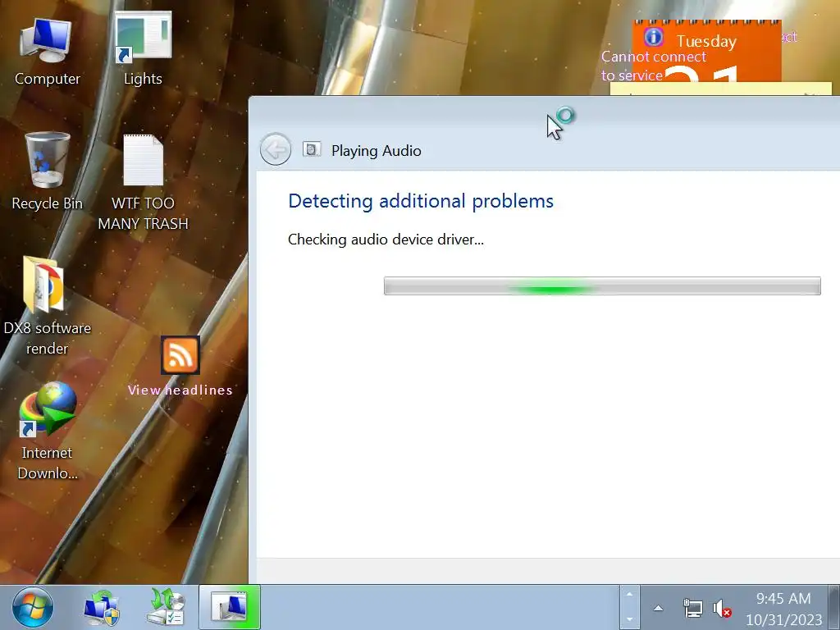840x630 pixels.
Task: Click the network tray icon
Action: point(692,608)
